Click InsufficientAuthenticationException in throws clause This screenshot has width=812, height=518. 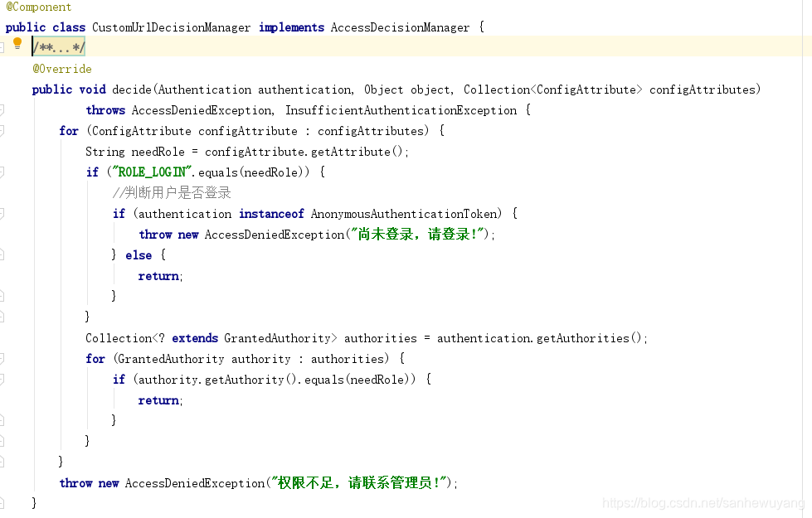[401, 110]
